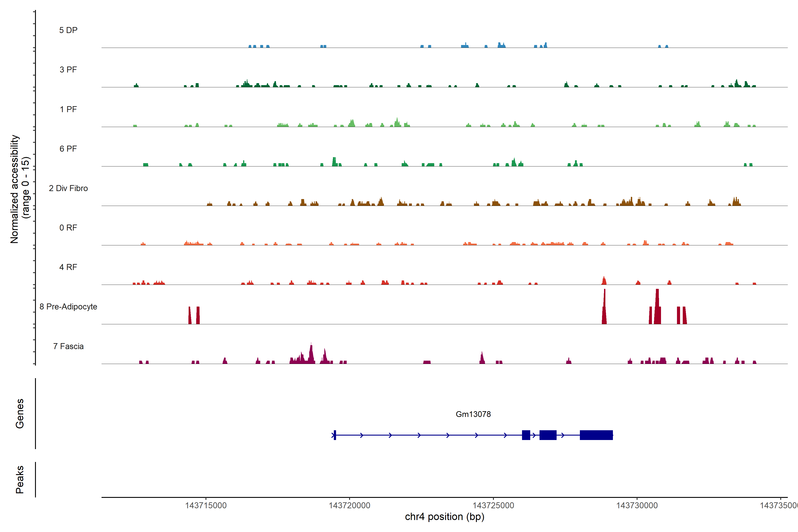The height and width of the screenshot is (532, 798).
Task: Select the 4 RF track label
Action: tap(68, 267)
